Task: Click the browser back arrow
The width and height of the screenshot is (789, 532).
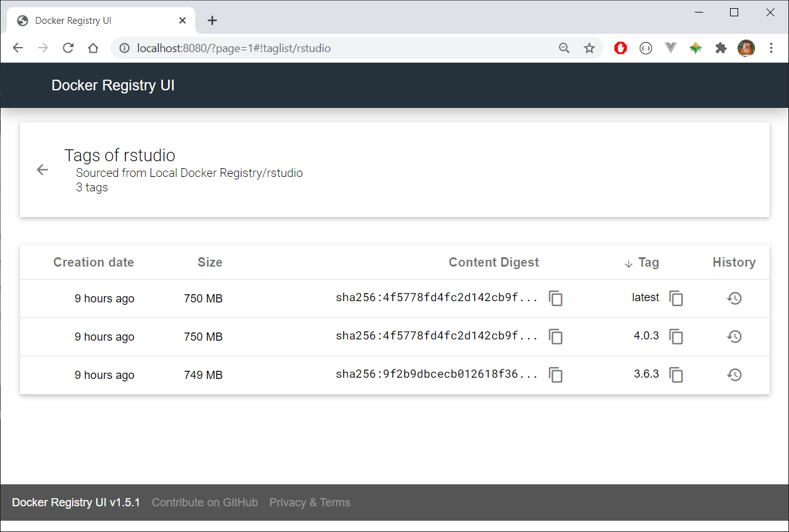Action: pyautogui.click(x=18, y=48)
